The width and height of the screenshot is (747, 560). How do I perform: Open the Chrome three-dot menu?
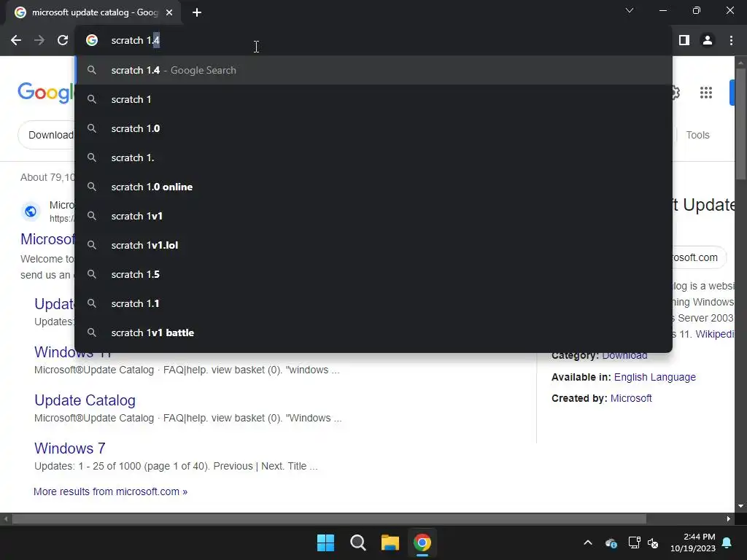[731, 41]
